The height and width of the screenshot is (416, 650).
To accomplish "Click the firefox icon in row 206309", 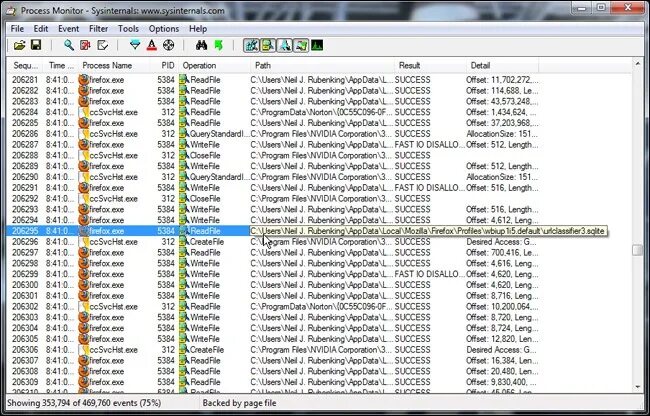I will pos(84,382).
